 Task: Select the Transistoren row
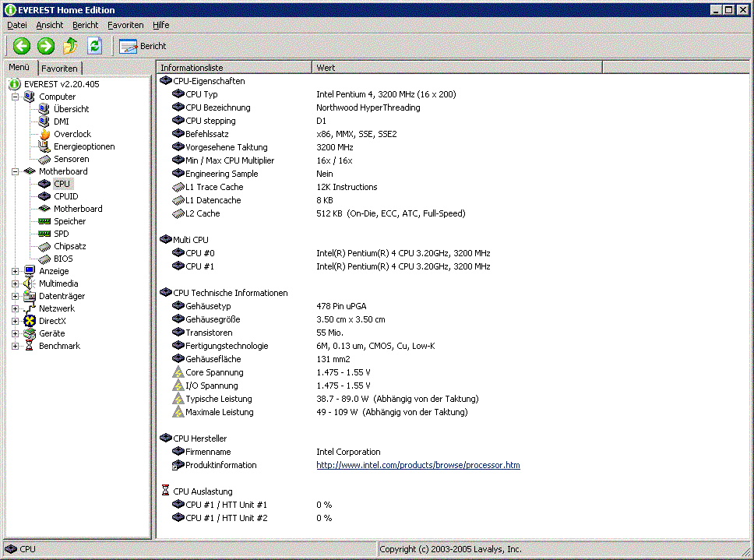[x=258, y=333]
